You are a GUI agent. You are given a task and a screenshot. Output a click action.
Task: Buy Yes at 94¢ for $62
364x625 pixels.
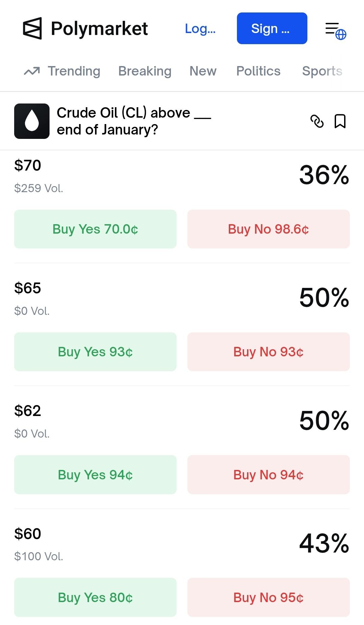[95, 475]
